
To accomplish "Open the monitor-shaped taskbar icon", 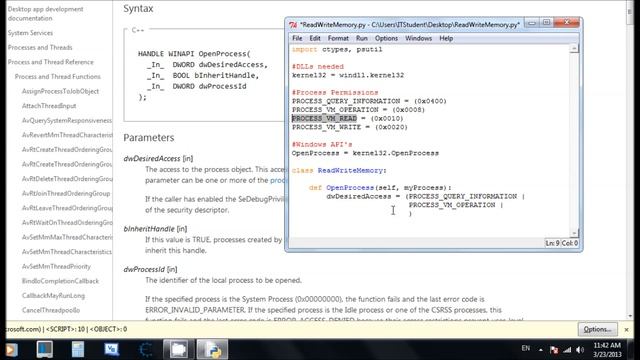I will (x=44, y=349).
